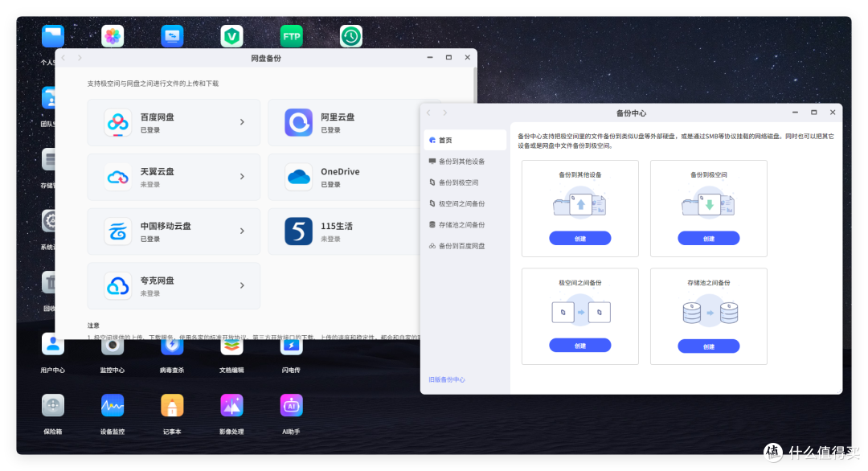Image resolution: width=868 pixels, height=471 pixels.
Task: Click 创建 under 备份到其他设备
Action: point(579,239)
